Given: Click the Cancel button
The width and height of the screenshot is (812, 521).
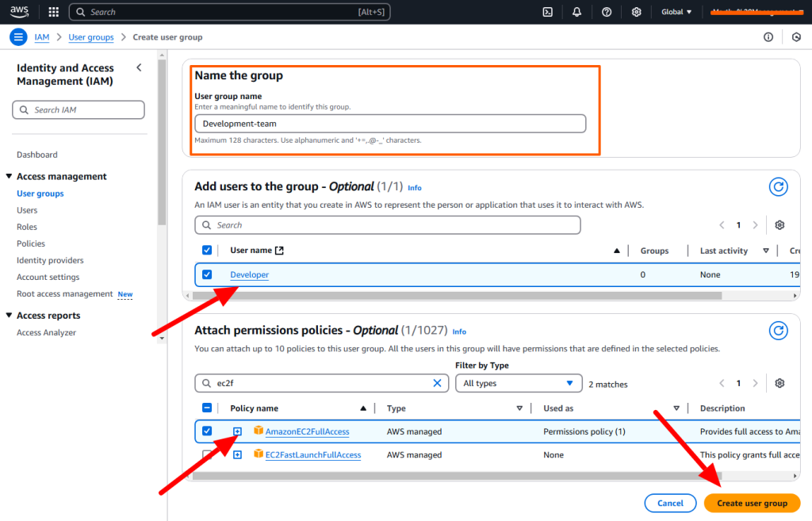Looking at the screenshot, I should 670,503.
